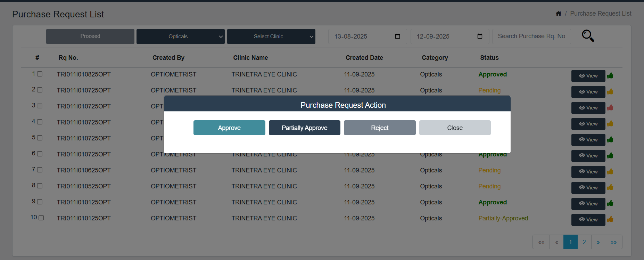Image resolution: width=644 pixels, height=260 pixels.
Task: Click green thumbs-up icon in row 1
Action: [x=610, y=76]
